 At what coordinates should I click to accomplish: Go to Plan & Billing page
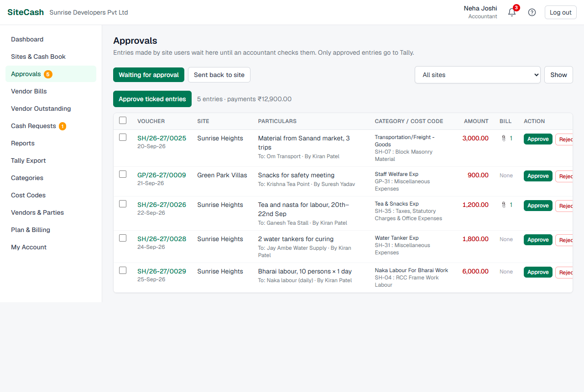pos(51,230)
